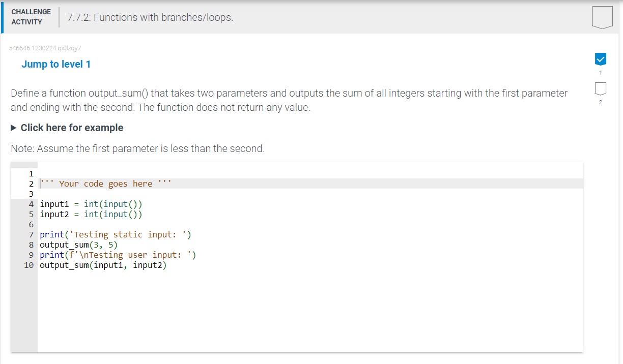Click line number 10 in the gutter
This screenshot has width=623, height=364.
click(28, 265)
